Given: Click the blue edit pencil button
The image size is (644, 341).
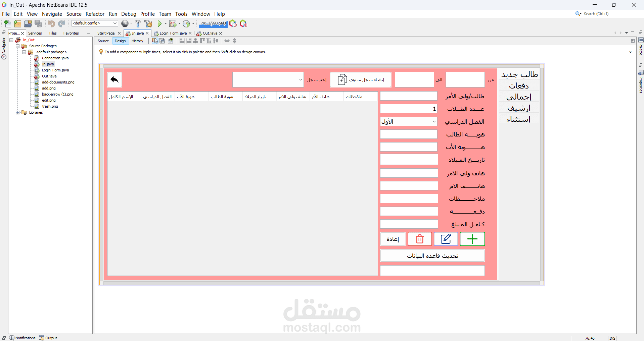Looking at the screenshot, I should [x=446, y=239].
